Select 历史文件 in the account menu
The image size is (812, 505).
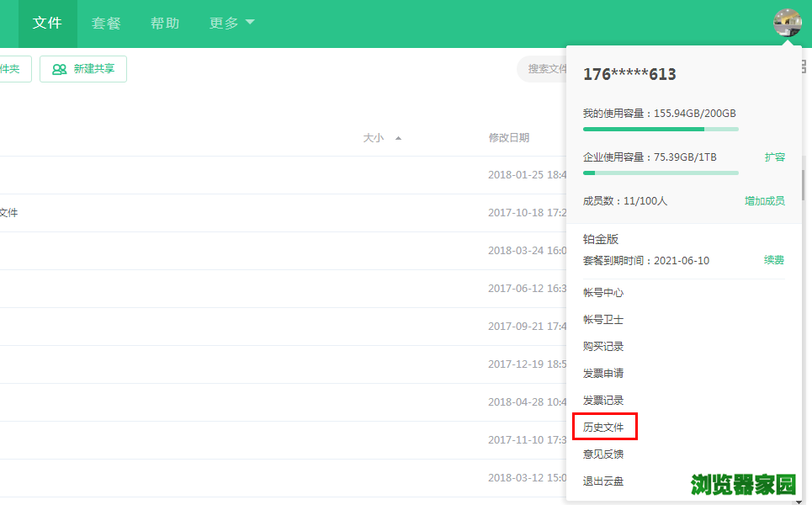603,428
